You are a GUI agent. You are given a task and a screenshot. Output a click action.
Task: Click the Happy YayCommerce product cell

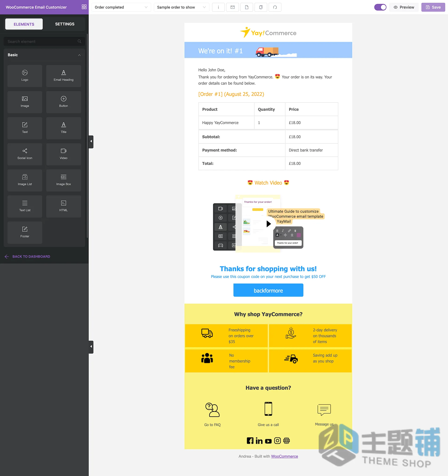pyautogui.click(x=226, y=123)
